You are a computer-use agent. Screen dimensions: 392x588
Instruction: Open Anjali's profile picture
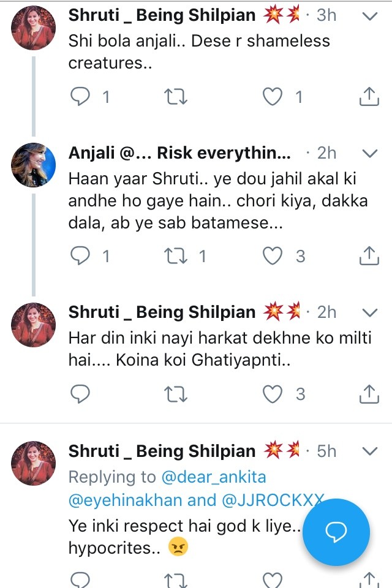click(34, 165)
